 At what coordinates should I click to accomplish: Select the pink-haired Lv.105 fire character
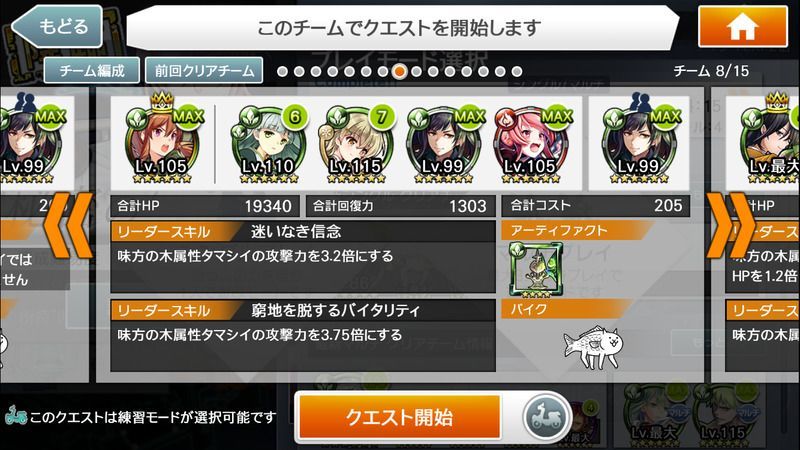pyautogui.click(x=531, y=144)
